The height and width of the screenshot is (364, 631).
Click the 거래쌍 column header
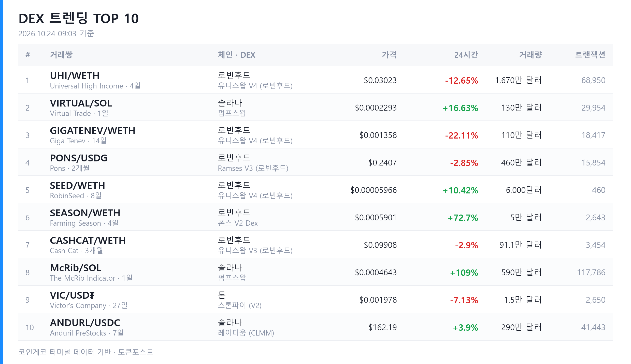61,55
